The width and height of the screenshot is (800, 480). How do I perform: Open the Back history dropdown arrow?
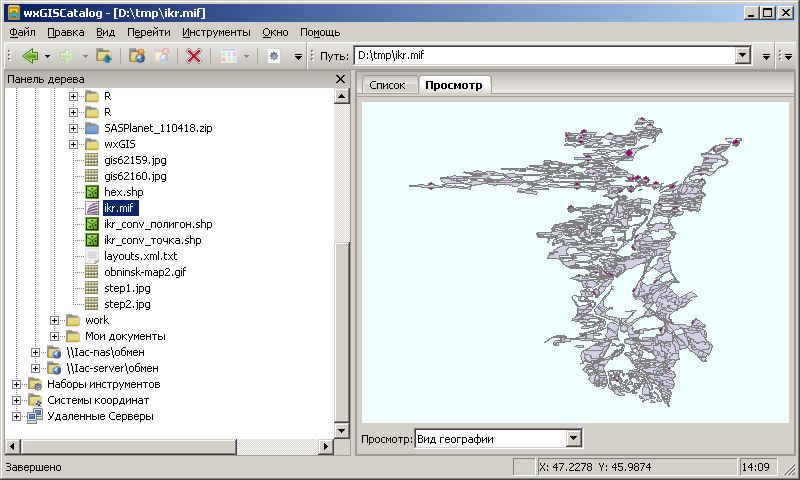[47, 56]
